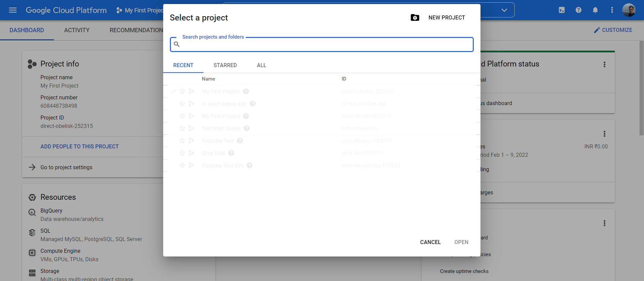Click the Customize button with pencil icon
Viewport: 644px width, 281px height.
coord(613,30)
